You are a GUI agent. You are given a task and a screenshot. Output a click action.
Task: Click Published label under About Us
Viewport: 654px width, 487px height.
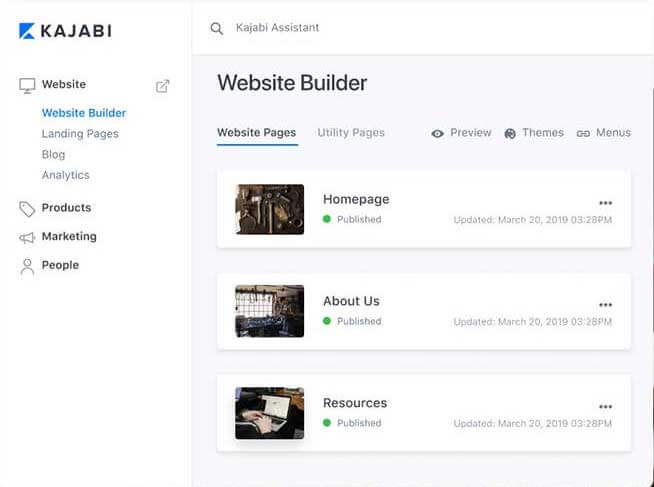(359, 321)
